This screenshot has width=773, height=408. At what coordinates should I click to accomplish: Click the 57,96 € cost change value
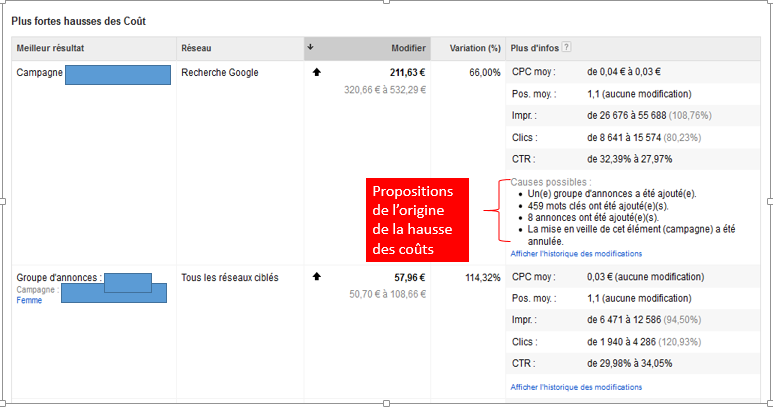pos(409,277)
